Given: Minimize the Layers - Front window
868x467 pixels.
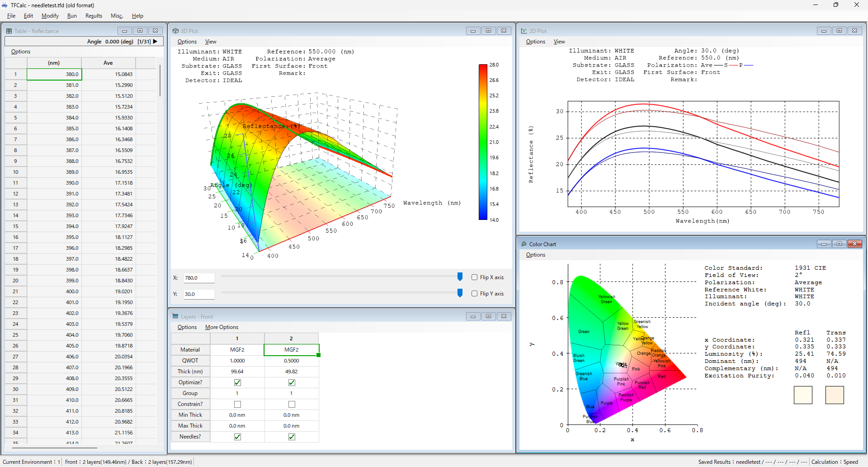Looking at the screenshot, I should click(473, 316).
